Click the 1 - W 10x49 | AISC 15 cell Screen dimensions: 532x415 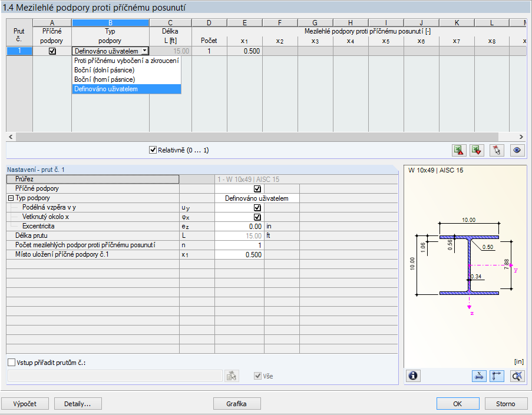pyautogui.click(x=306, y=180)
